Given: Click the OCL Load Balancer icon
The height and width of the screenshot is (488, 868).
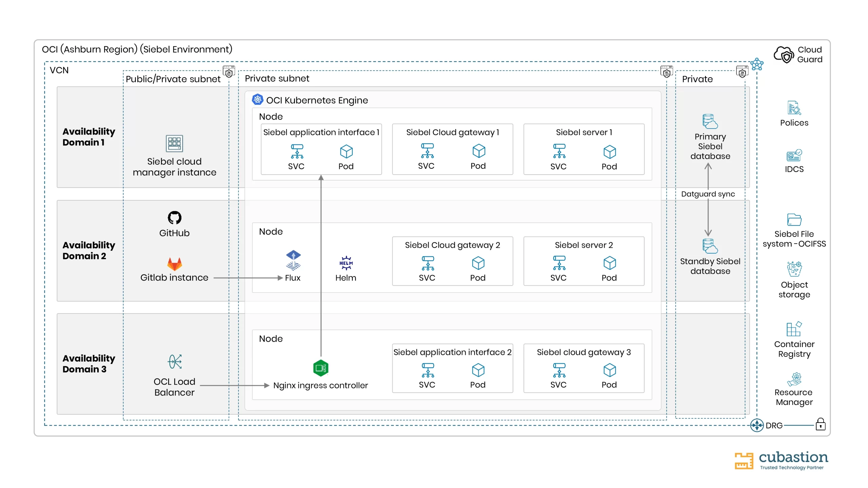Looking at the screenshot, I should pos(175,361).
